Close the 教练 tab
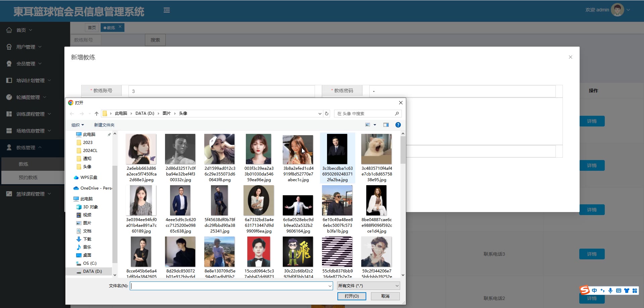The height and width of the screenshot is (308, 644). point(120,27)
